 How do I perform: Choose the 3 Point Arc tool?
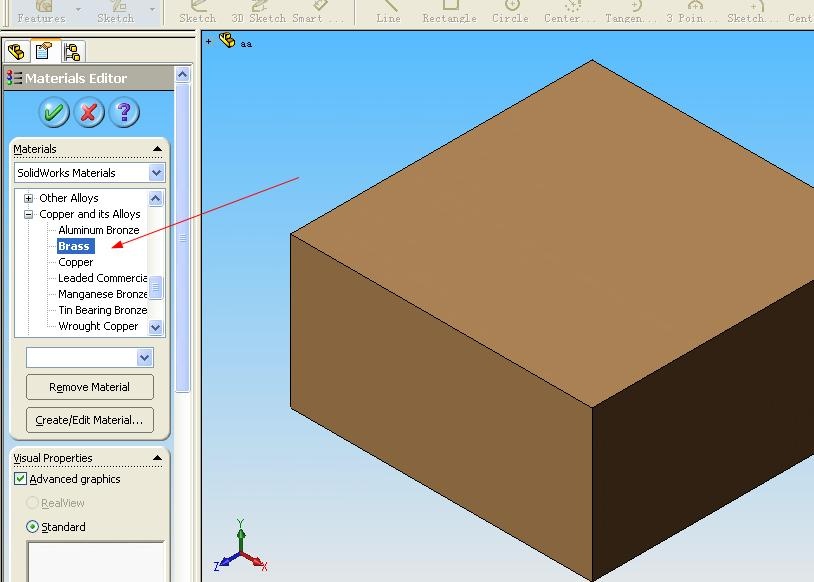pyautogui.click(x=693, y=12)
